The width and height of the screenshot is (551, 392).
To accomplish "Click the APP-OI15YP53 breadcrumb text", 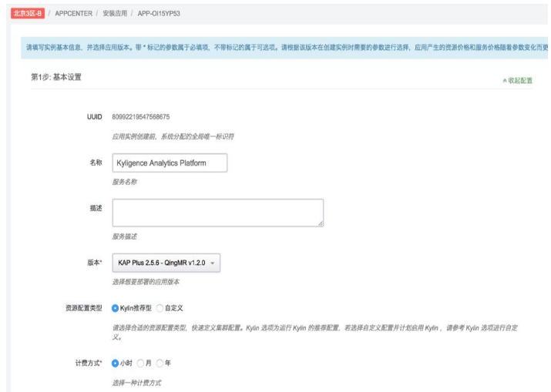I will coord(159,13).
